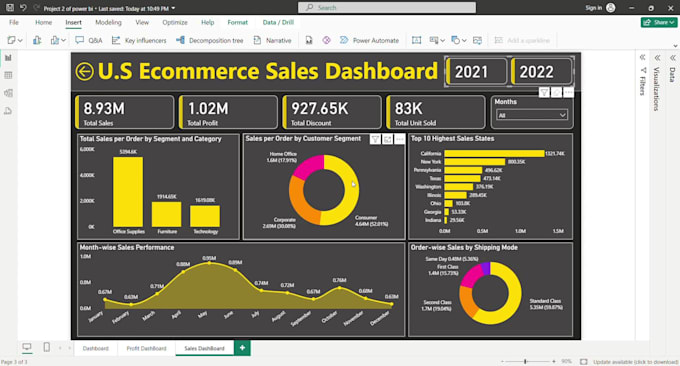680x366 pixels.
Task: Select the 2022 year slicer
Action: click(541, 72)
